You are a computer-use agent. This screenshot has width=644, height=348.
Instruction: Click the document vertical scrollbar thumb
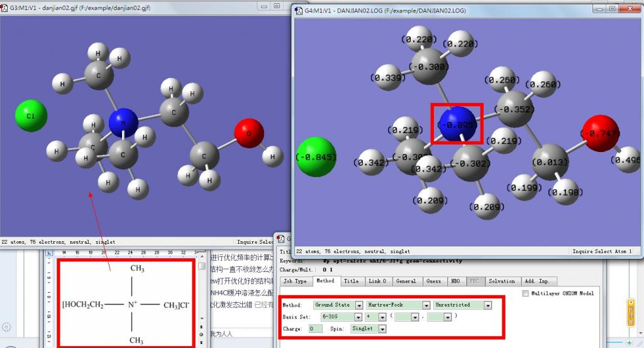tap(202, 266)
